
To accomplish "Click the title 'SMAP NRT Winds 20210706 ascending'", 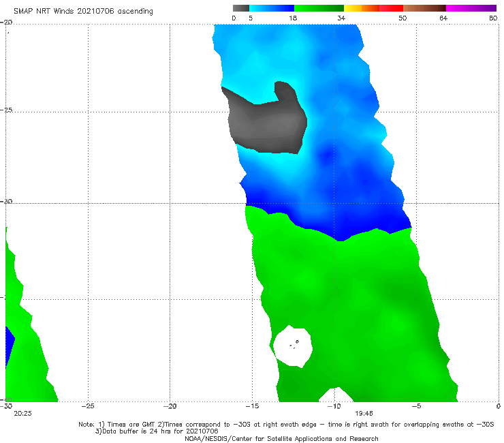I will (83, 12).
